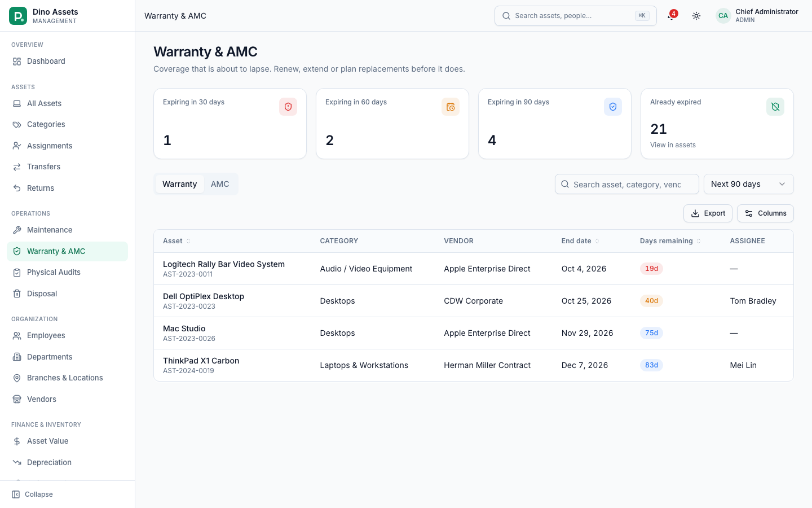The width and height of the screenshot is (812, 508).
Task: Click the Dashboard grid icon in sidebar
Action: (17, 62)
